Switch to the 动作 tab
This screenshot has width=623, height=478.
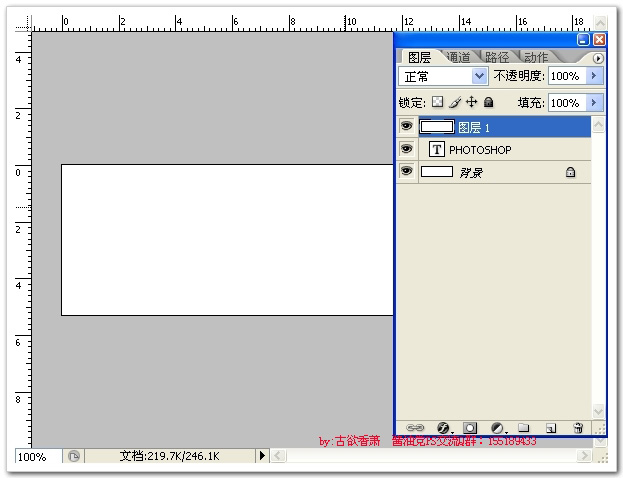click(536, 57)
